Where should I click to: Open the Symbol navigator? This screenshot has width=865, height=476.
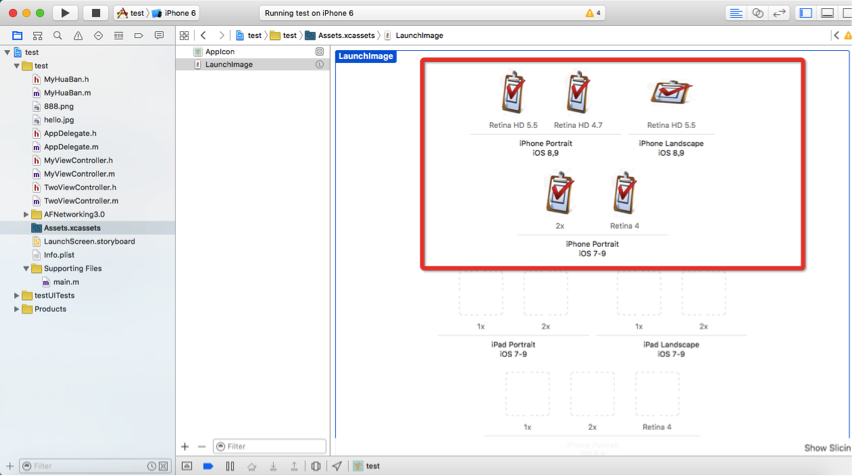pos(38,36)
